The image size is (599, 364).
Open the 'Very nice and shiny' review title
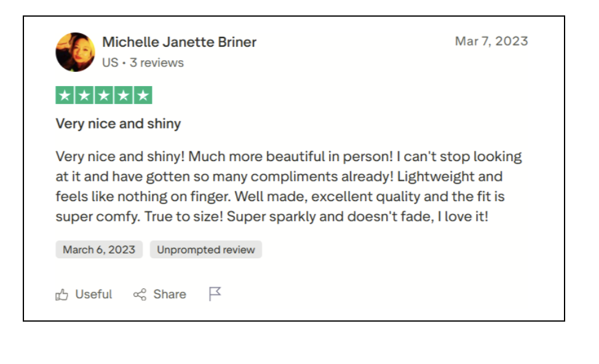pyautogui.click(x=118, y=124)
